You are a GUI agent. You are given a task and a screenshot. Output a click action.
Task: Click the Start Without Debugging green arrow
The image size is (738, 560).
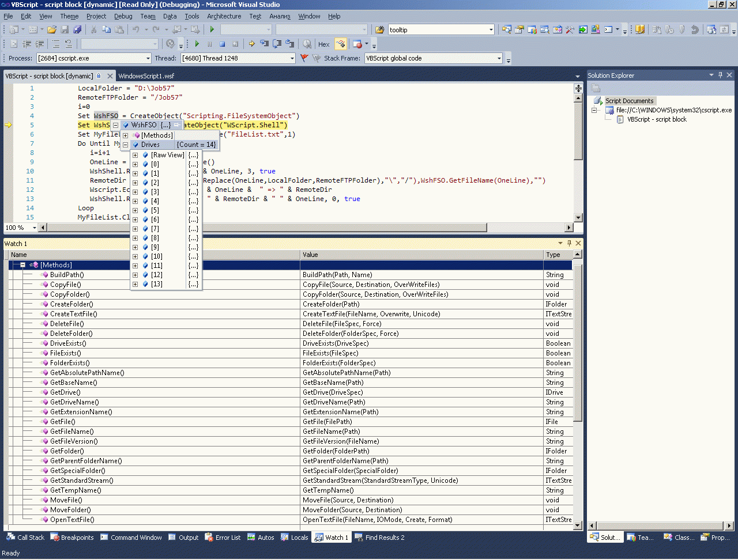point(212,29)
